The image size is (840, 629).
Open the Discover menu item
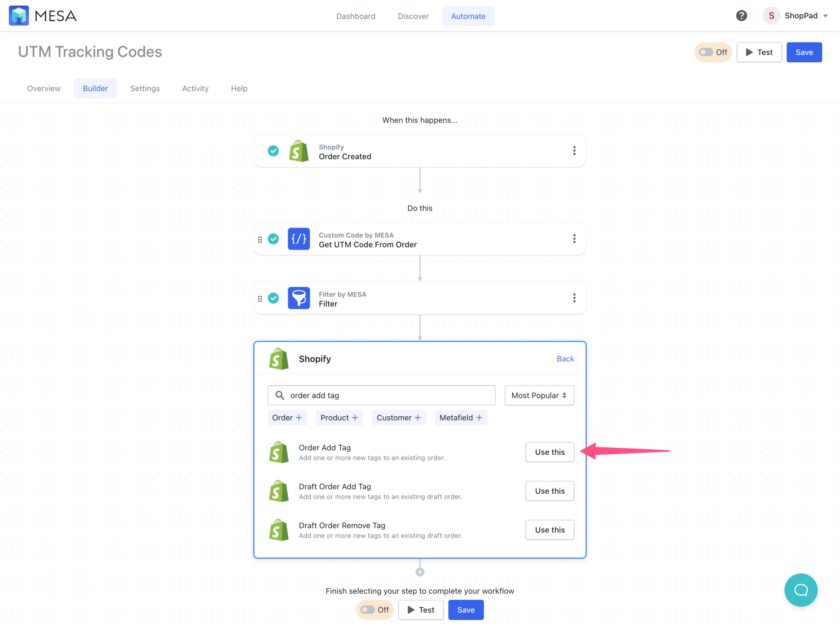[413, 16]
